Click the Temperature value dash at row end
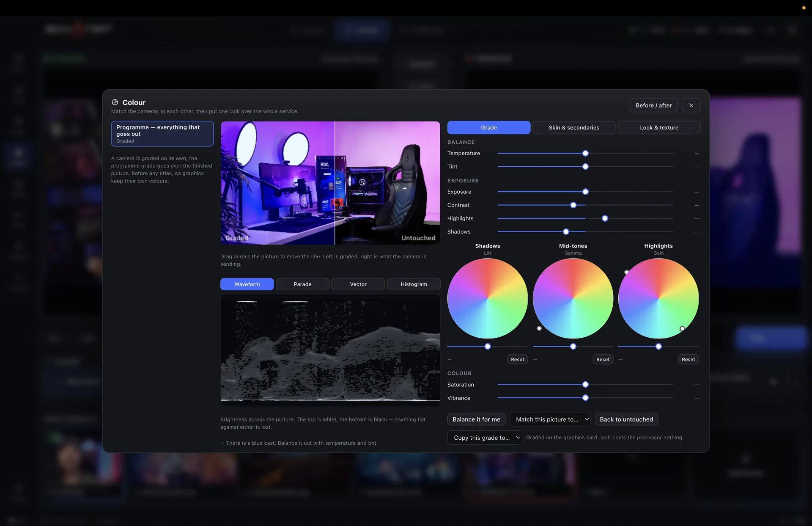Viewport: 812px width, 526px height. coord(696,154)
